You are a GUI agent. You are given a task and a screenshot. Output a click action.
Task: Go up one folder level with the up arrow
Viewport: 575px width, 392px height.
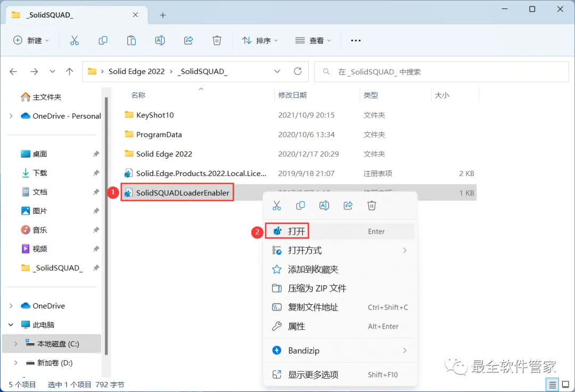point(69,71)
